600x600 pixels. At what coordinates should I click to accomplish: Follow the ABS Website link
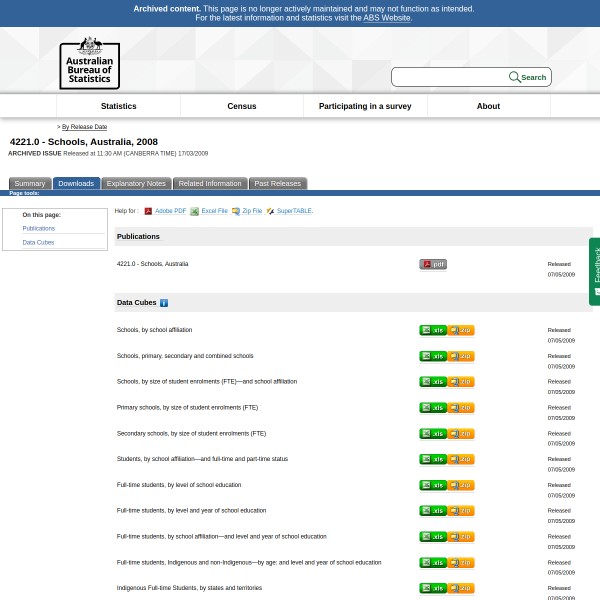pos(386,18)
